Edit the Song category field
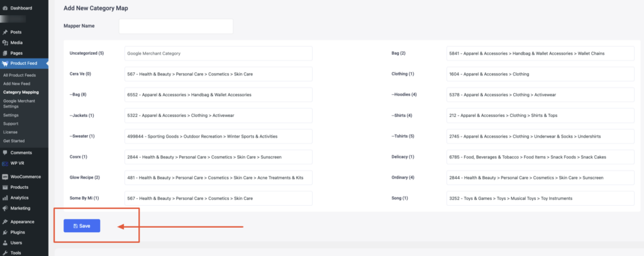 (540, 198)
